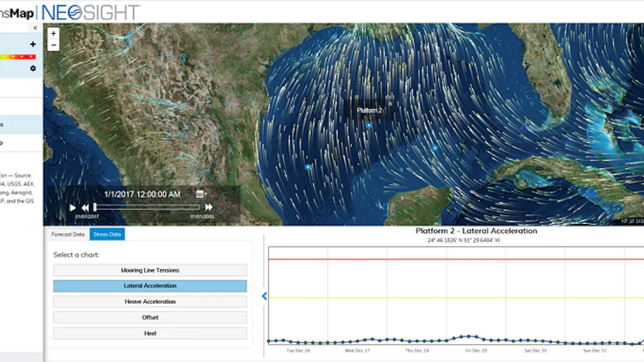The width and height of the screenshot is (644, 362).
Task: Collapse chart panel with blue chevron
Action: coord(264,296)
